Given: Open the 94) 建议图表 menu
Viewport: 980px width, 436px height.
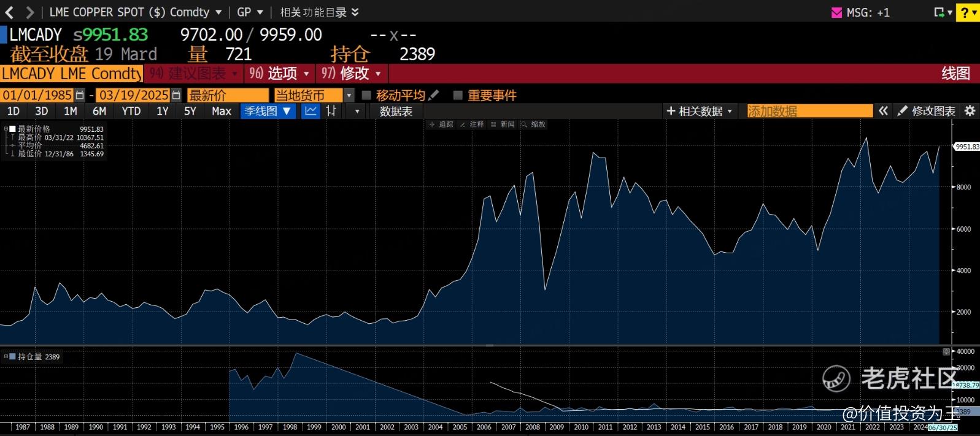Looking at the screenshot, I should [x=193, y=74].
